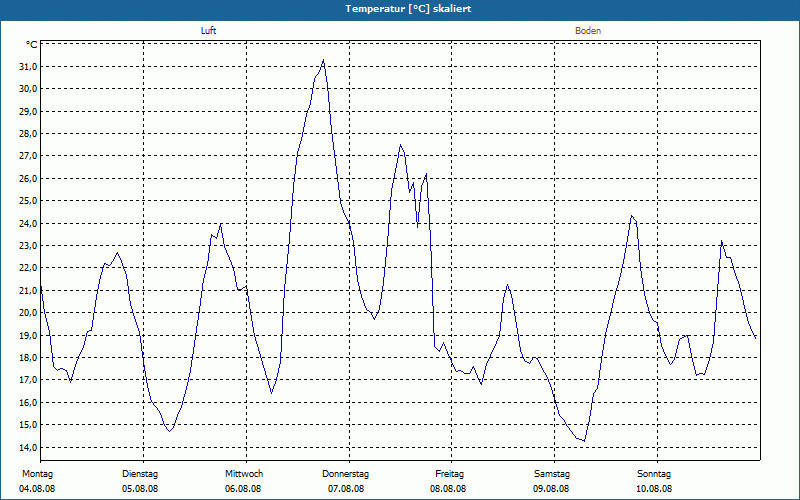
Task: Select the 30,0 y-axis value
Action: pos(28,89)
